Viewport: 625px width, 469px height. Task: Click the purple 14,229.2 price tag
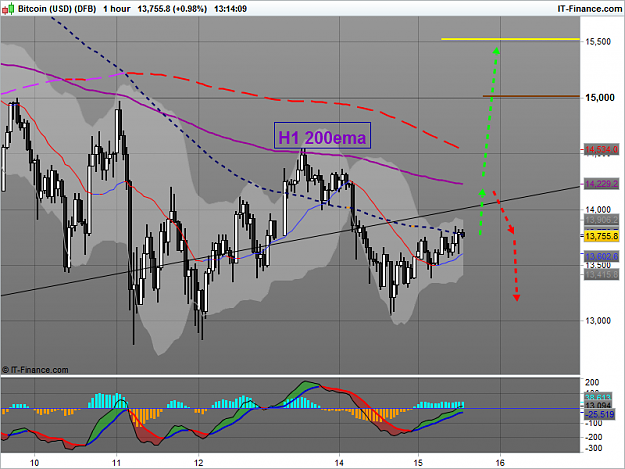[x=601, y=184]
